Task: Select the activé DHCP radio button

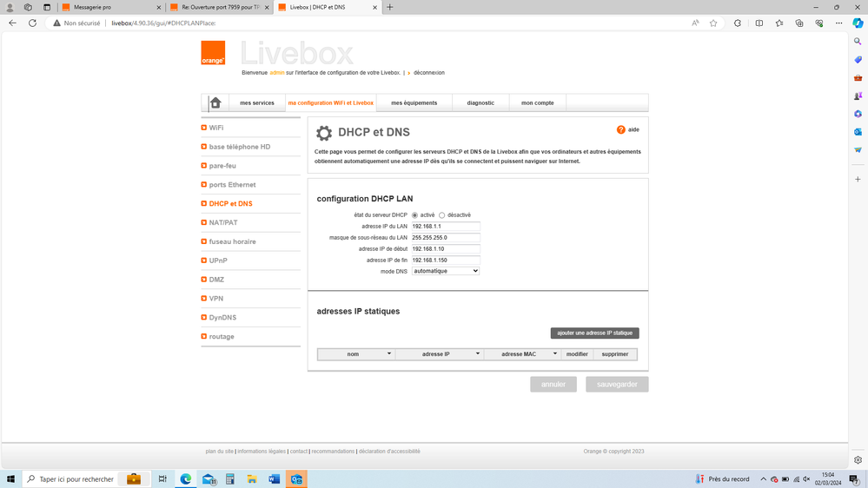Action: tap(415, 215)
